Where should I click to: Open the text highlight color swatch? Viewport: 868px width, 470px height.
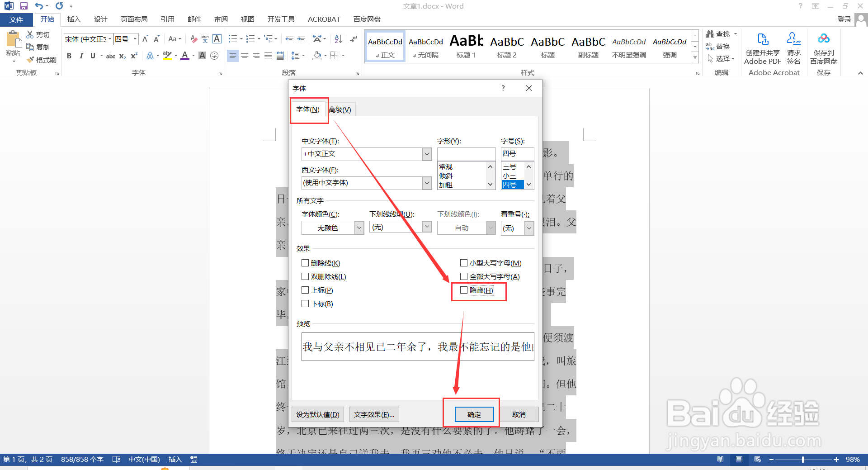pos(167,56)
